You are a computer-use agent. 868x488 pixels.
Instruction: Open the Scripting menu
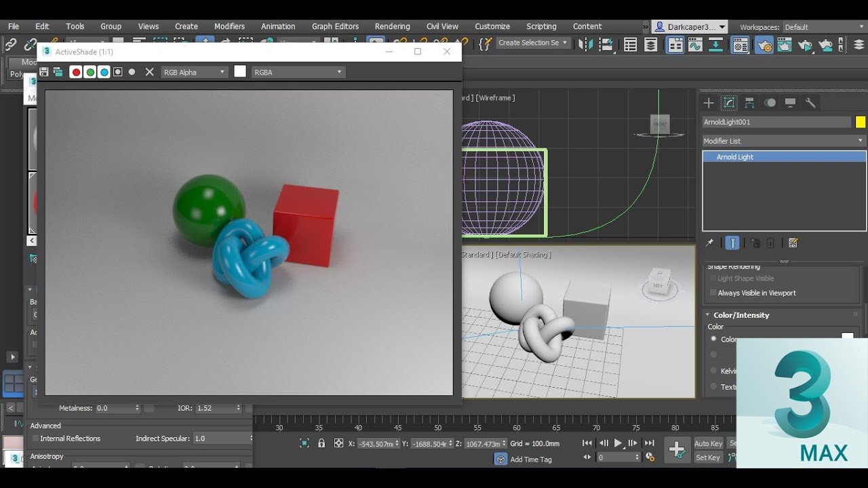(x=541, y=26)
